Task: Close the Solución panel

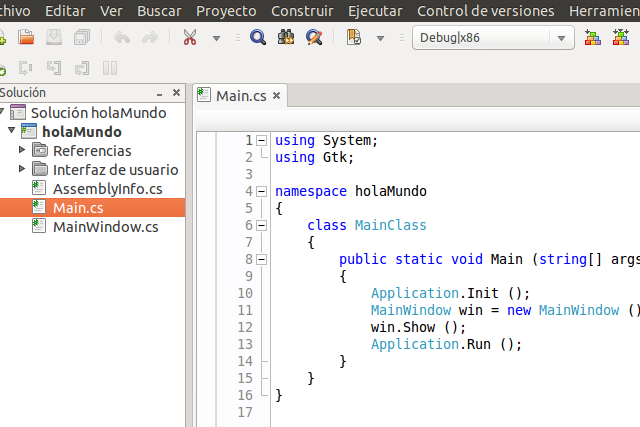Action: 176,93
